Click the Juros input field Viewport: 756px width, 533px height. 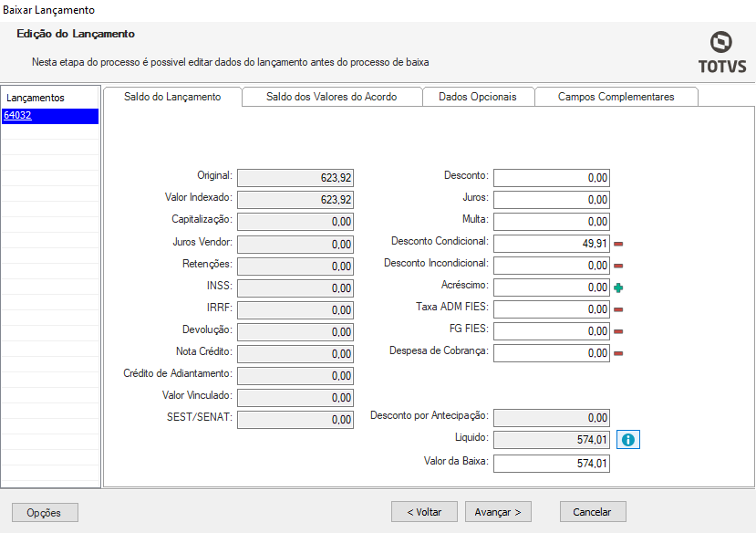[551, 200]
